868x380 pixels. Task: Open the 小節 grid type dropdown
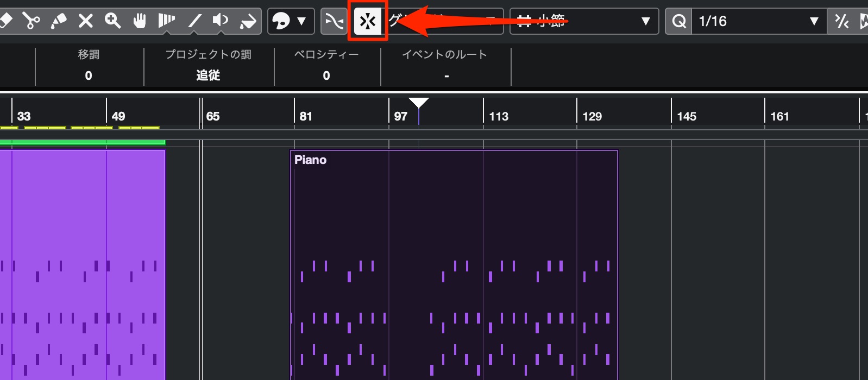click(584, 21)
